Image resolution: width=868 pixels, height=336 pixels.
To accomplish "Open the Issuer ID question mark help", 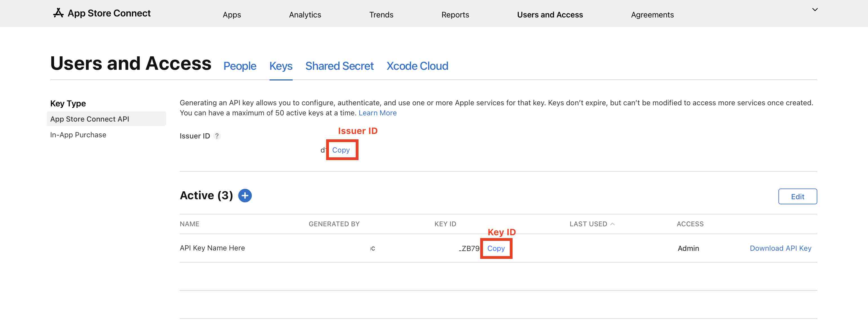I will pyautogui.click(x=217, y=136).
